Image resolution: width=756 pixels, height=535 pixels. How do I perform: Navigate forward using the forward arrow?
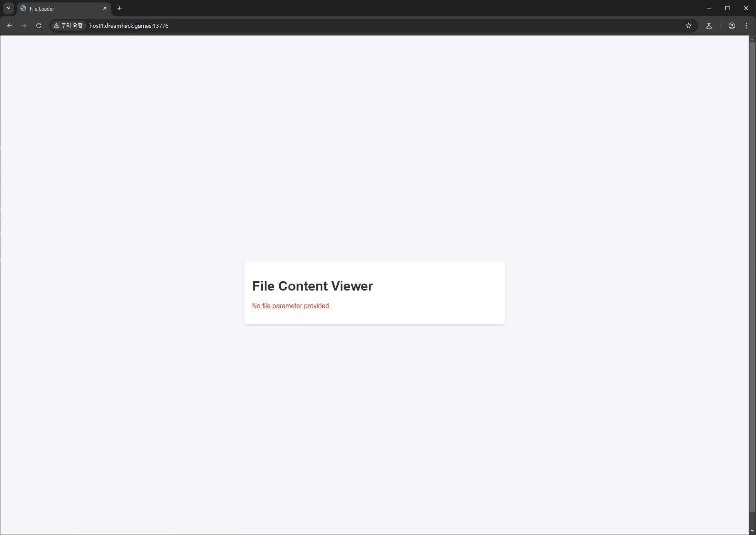pos(24,25)
